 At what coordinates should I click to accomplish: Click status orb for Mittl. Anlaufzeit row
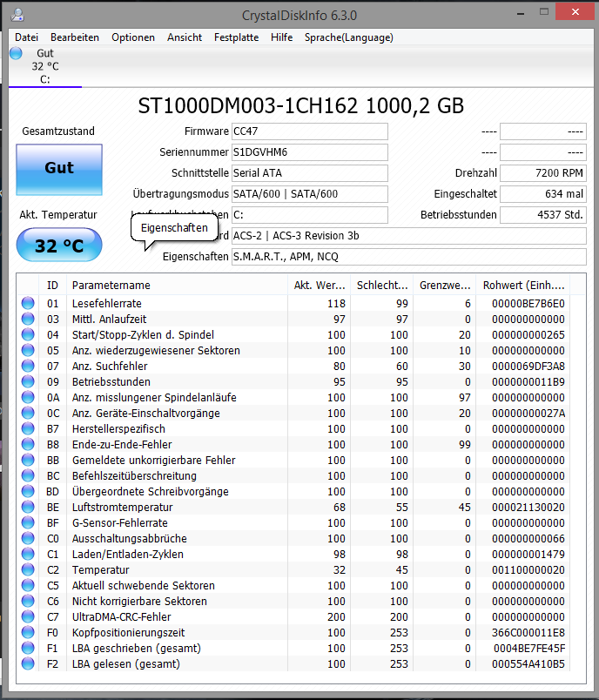[28, 319]
